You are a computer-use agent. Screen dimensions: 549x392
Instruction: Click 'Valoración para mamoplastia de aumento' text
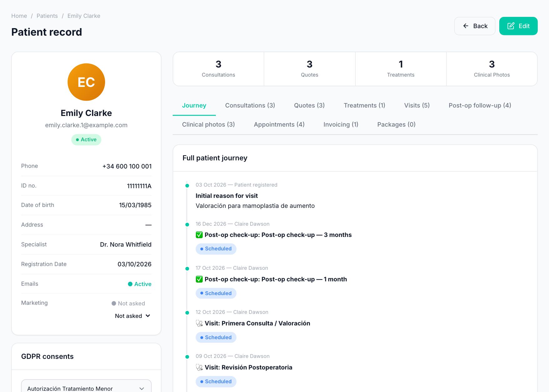[x=255, y=206]
